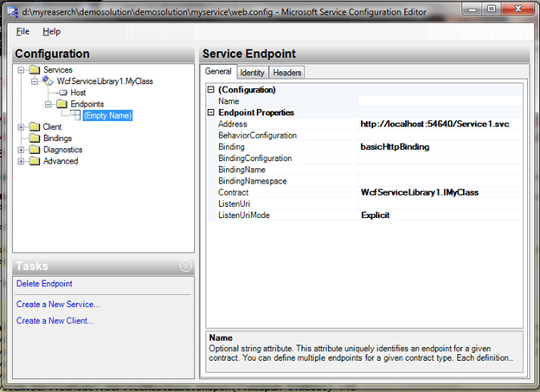Select the Advanced label in tree
Image resolution: width=540 pixels, height=392 pixels.
pos(61,161)
